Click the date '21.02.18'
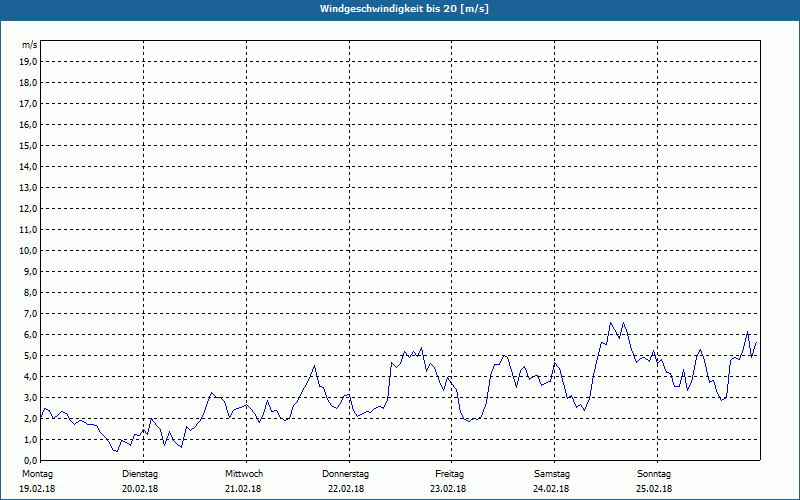This screenshot has width=800, height=500. [243, 489]
